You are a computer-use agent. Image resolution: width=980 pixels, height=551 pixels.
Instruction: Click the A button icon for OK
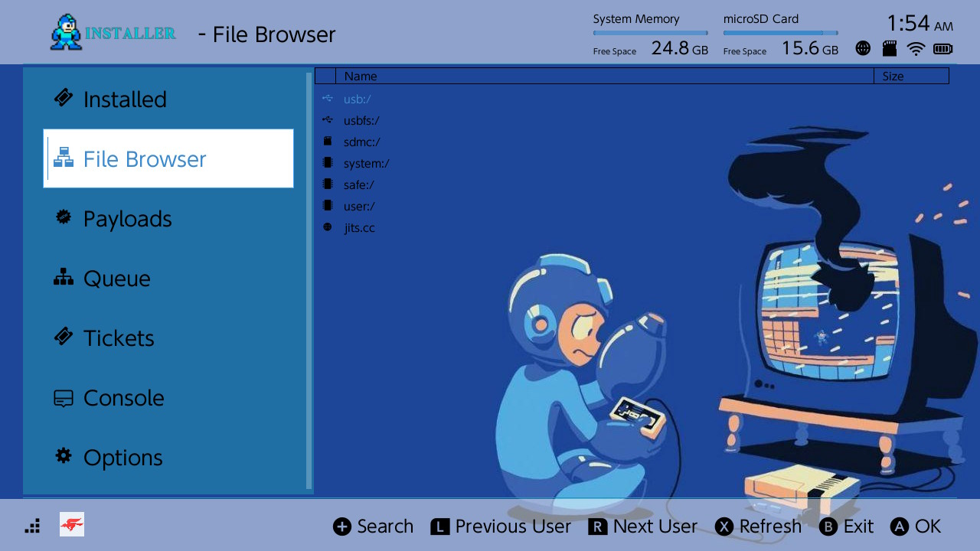click(900, 527)
